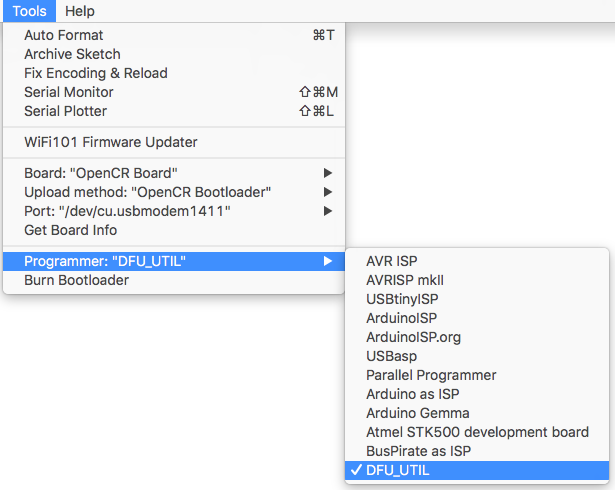The width and height of the screenshot is (615, 490).
Task: Expand the Port submenu arrow
Action: 328,211
